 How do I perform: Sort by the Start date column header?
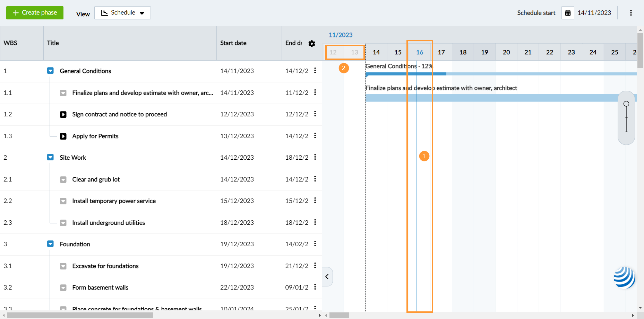tap(233, 43)
